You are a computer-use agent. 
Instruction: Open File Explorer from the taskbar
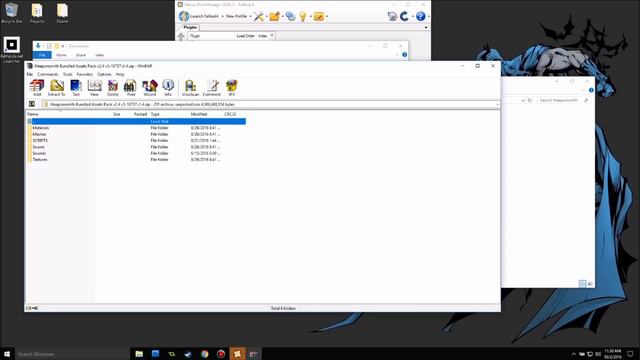tap(139, 354)
